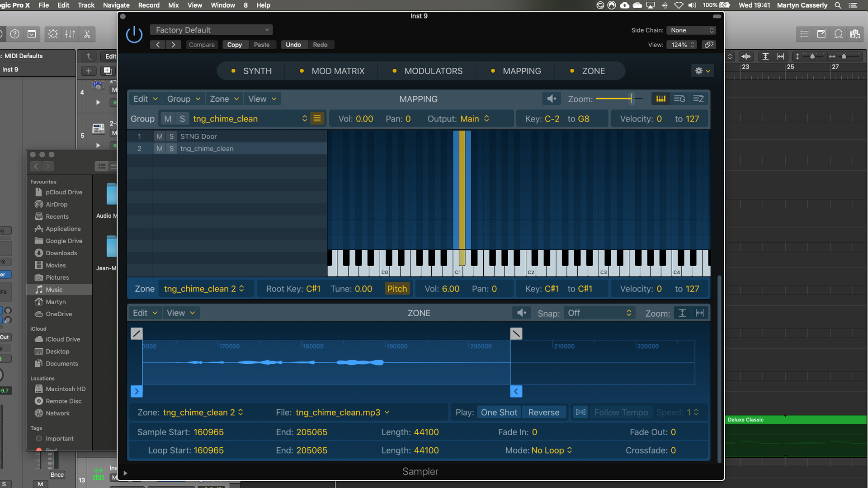This screenshot has width=868, height=488.
Task: Enable One Shot play mode
Action: (499, 413)
